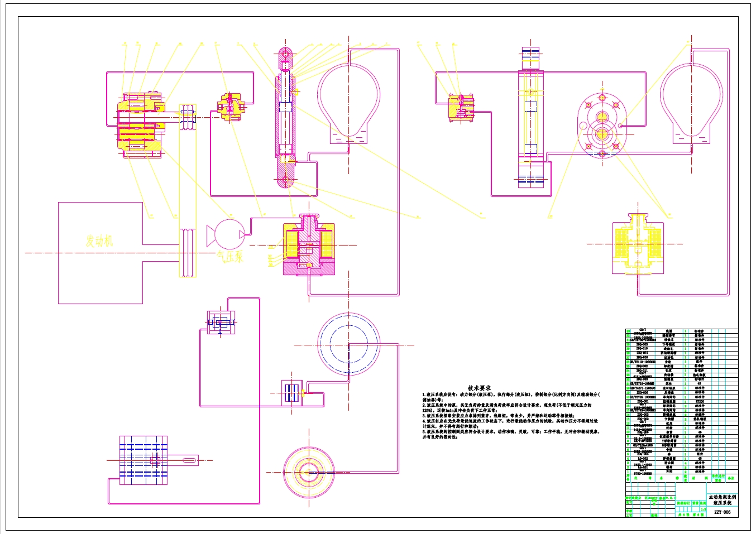Screen dimensions: 756x534
Task: Click technical requirement line starting with 5.
Action: click(x=511, y=432)
